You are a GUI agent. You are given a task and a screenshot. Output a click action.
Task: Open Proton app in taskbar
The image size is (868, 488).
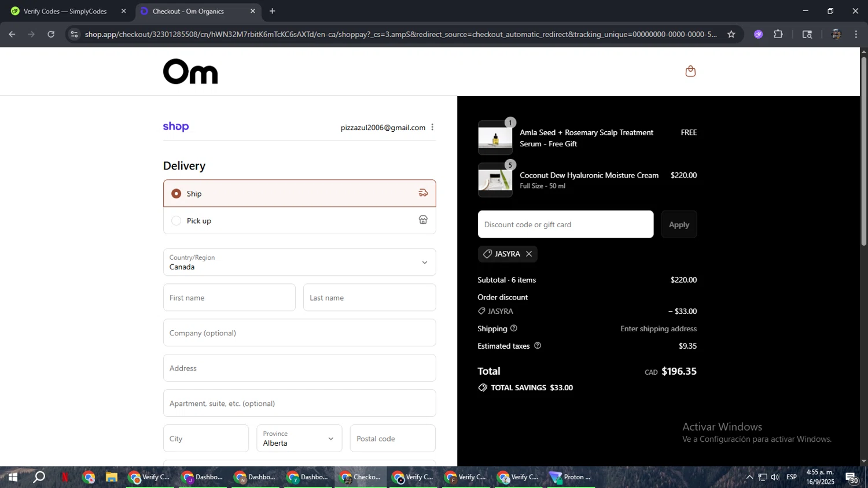pyautogui.click(x=571, y=477)
